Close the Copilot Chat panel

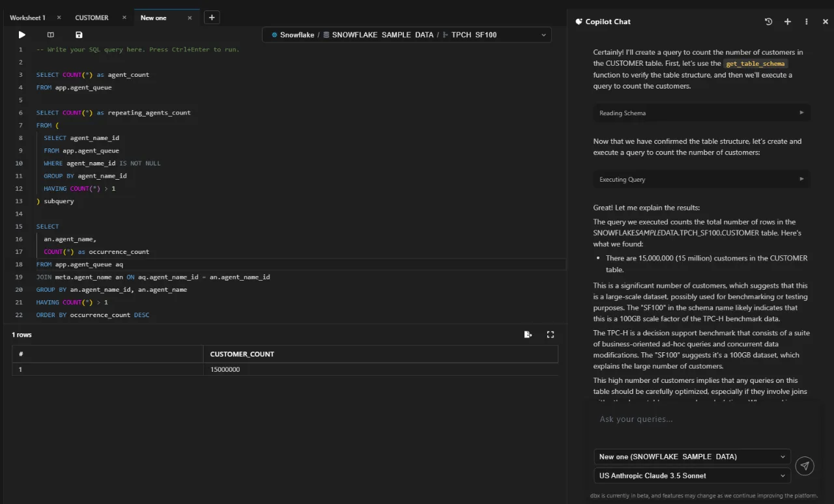[826, 21]
